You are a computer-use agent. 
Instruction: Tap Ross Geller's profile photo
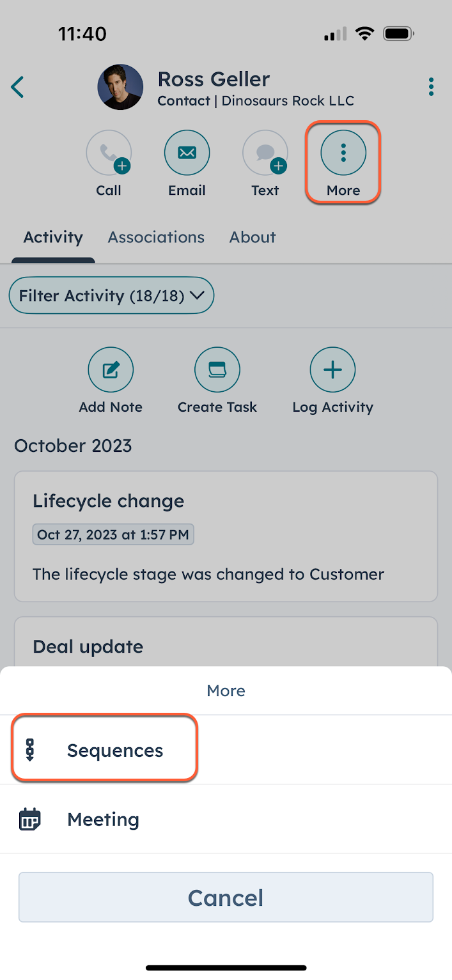coord(120,86)
